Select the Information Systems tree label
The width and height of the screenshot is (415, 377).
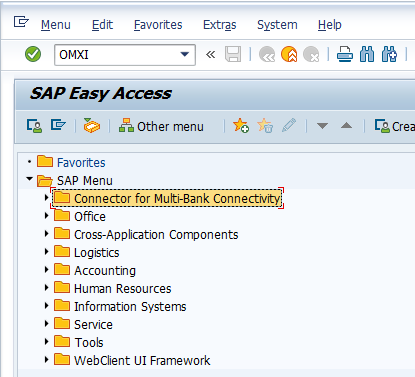130,307
